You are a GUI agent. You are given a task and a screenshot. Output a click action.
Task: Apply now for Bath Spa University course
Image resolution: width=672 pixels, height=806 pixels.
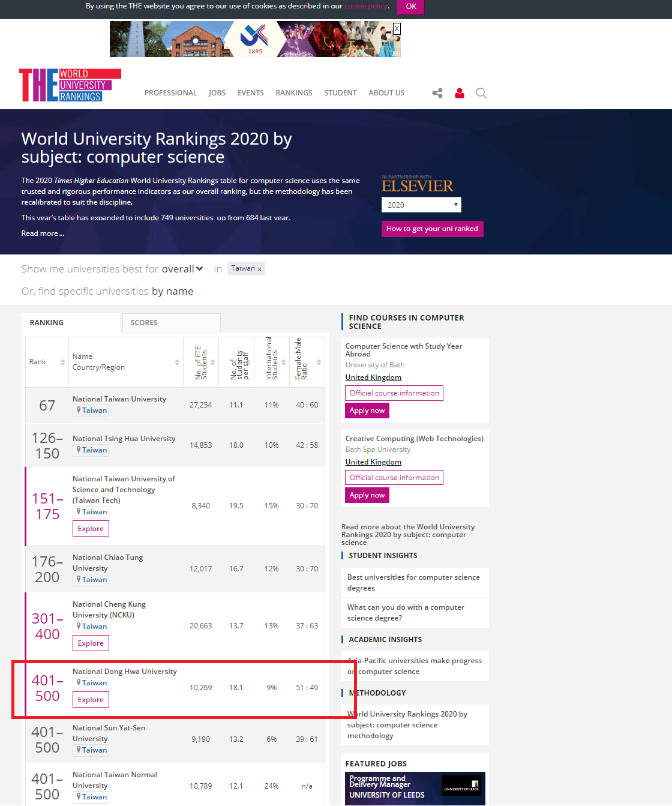click(367, 495)
